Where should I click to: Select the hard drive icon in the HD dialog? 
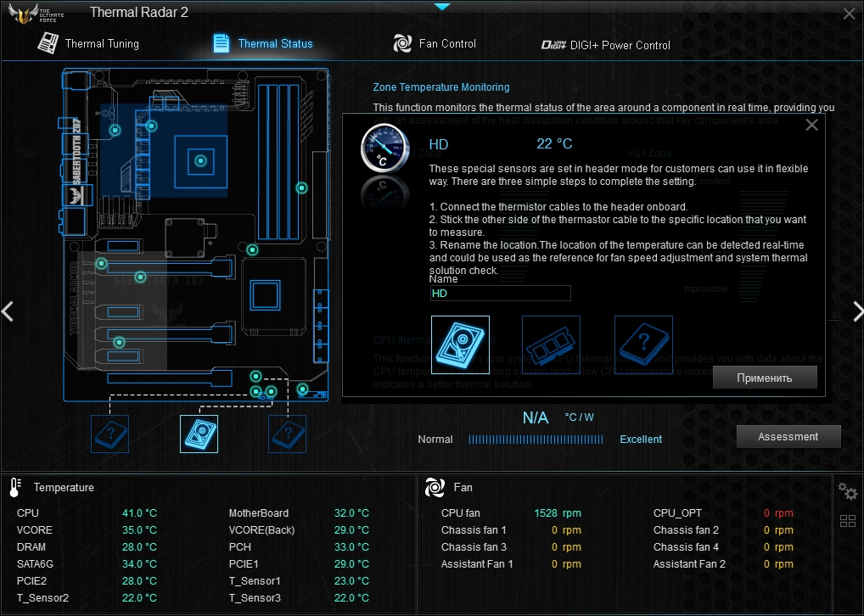(x=460, y=345)
